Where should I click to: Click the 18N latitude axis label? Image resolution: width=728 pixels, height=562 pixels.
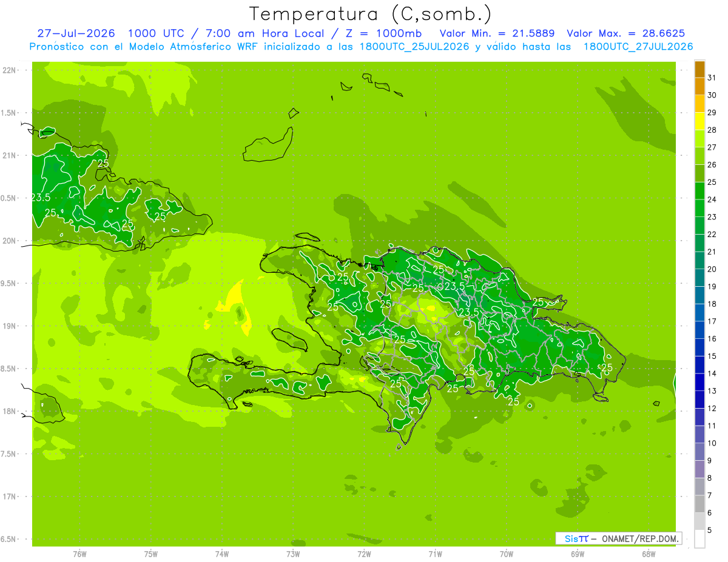point(9,411)
